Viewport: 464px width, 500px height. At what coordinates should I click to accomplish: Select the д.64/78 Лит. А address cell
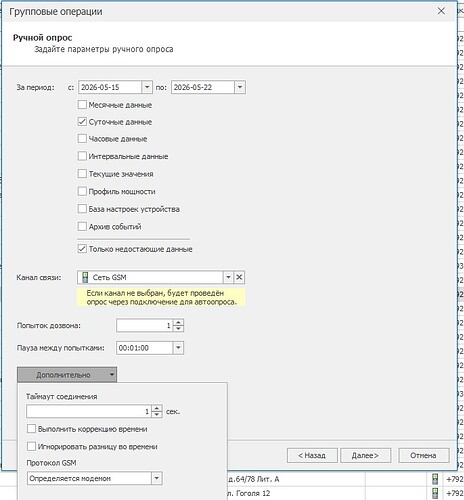tap(296, 479)
